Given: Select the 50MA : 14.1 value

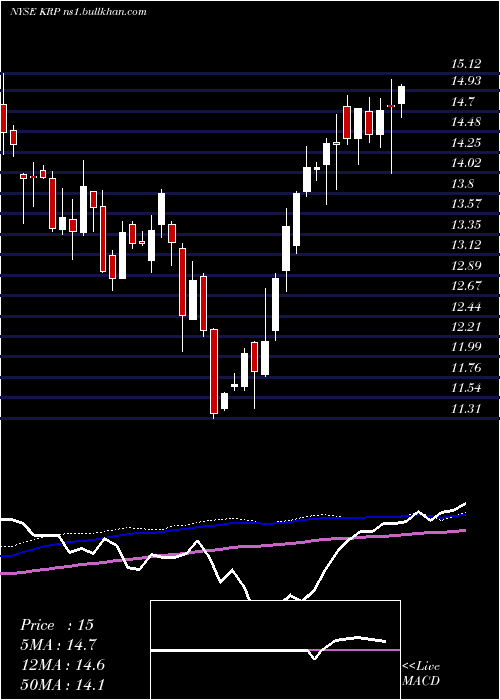Looking at the screenshot, I should pos(62,685).
